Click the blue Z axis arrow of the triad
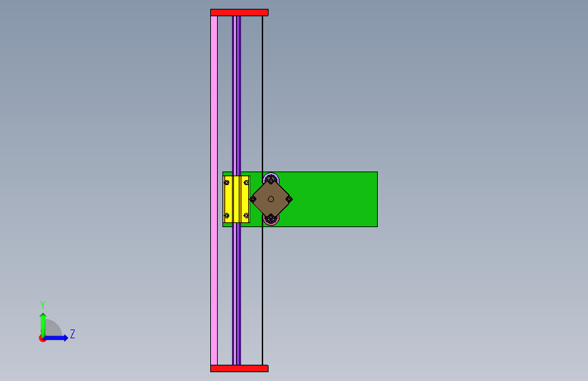 tap(56, 338)
